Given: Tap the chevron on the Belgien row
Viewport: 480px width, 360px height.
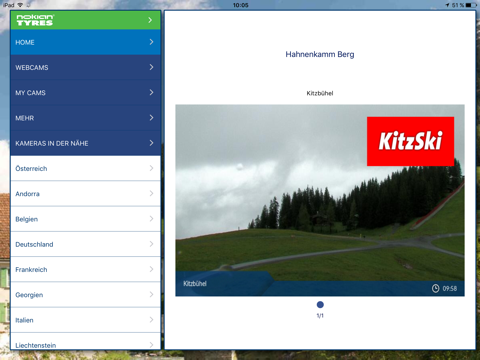Looking at the screenshot, I should [151, 219].
